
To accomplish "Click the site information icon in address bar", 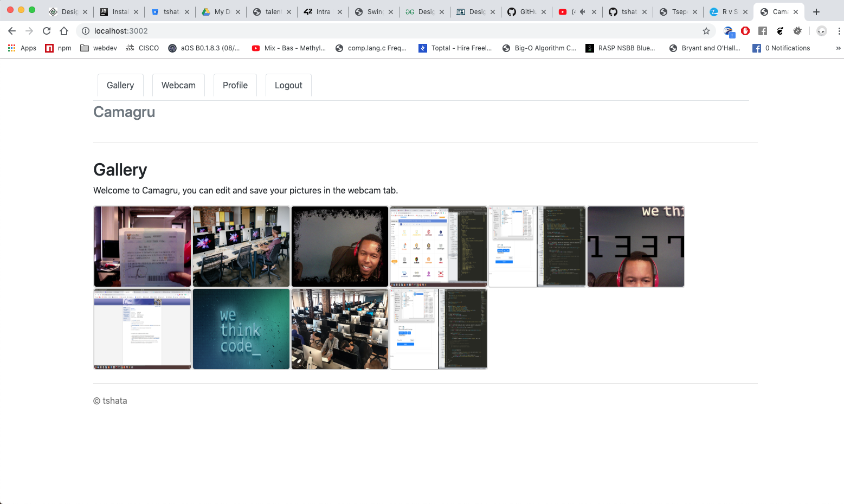I will 86,31.
